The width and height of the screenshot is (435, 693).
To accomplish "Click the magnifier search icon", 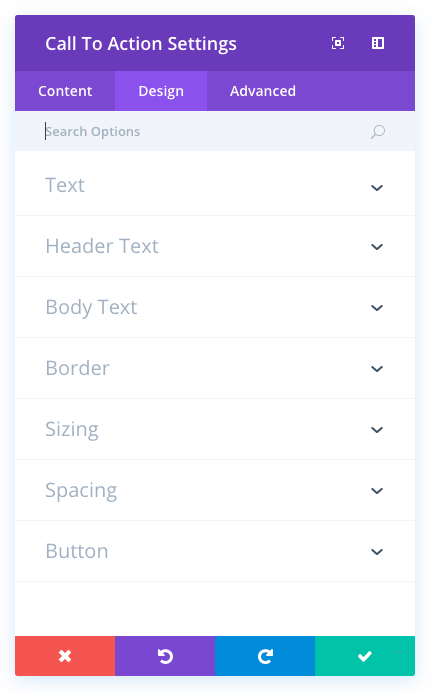I will click(x=378, y=132).
